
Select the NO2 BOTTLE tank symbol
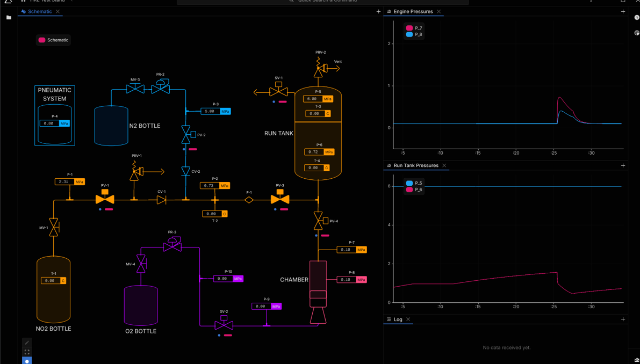(54, 289)
